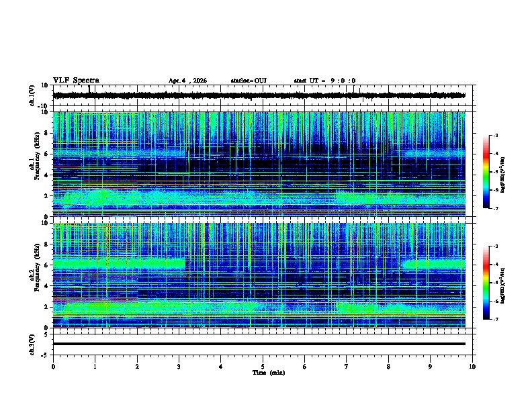Click the "ch.3(V)" axis label
This screenshot has width=532, height=411.
[32, 345]
